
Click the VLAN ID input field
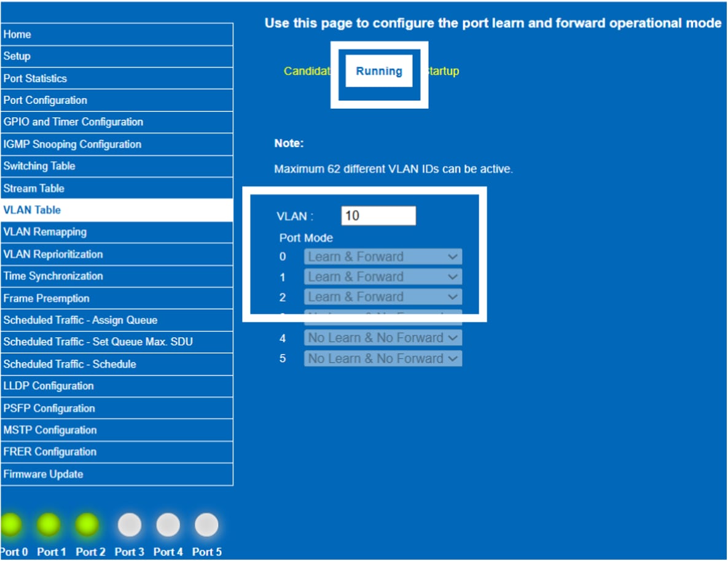[378, 216]
